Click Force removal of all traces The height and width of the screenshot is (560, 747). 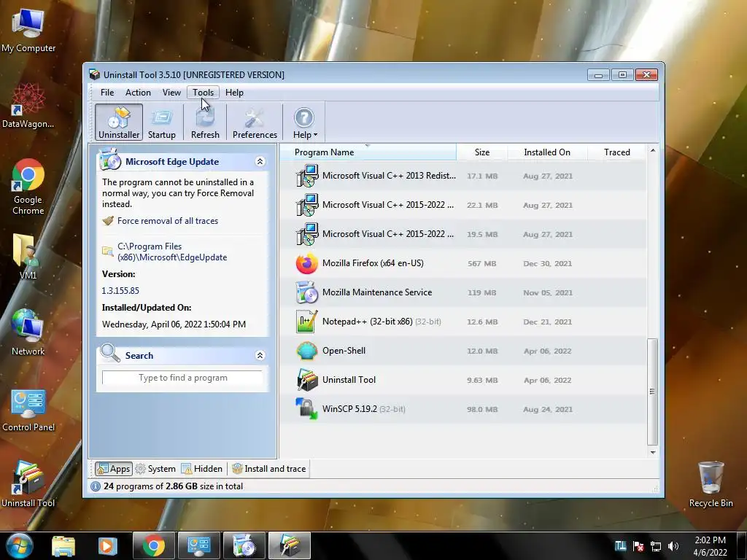click(168, 221)
